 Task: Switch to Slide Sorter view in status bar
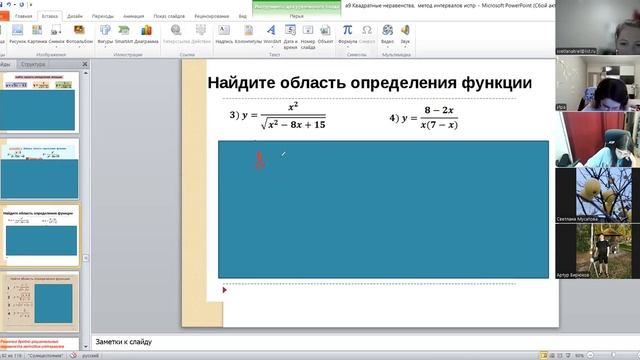coord(552,356)
